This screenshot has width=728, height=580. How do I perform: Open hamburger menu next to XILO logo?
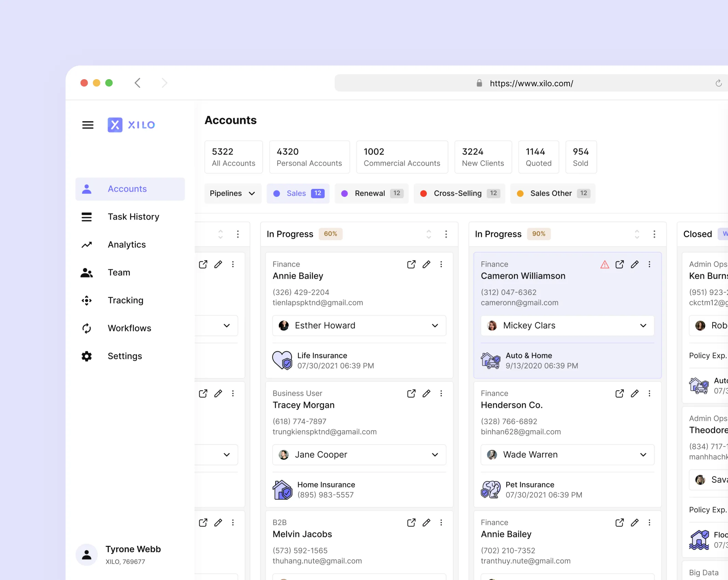pos(88,125)
